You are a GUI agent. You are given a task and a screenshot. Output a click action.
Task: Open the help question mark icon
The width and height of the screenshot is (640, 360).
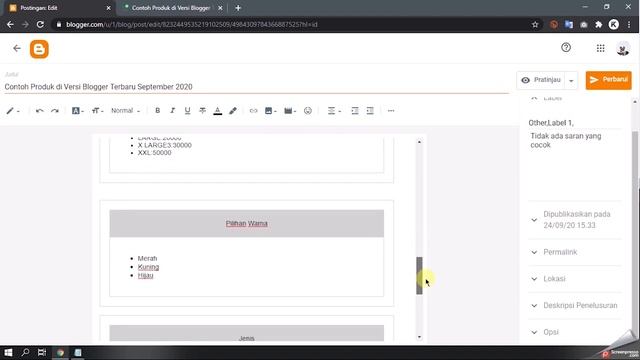point(566,48)
